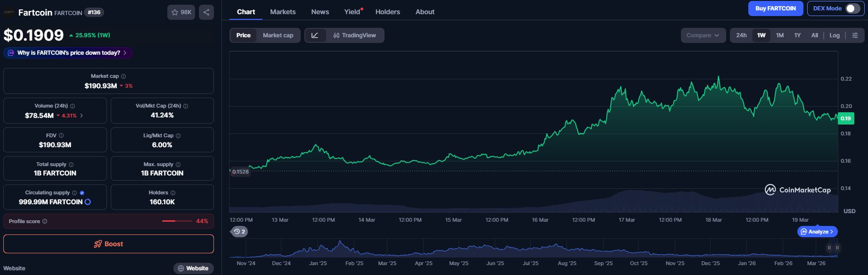The image size is (868, 275).
Task: Click the Buy FARTCOIN button
Action: click(x=775, y=8)
